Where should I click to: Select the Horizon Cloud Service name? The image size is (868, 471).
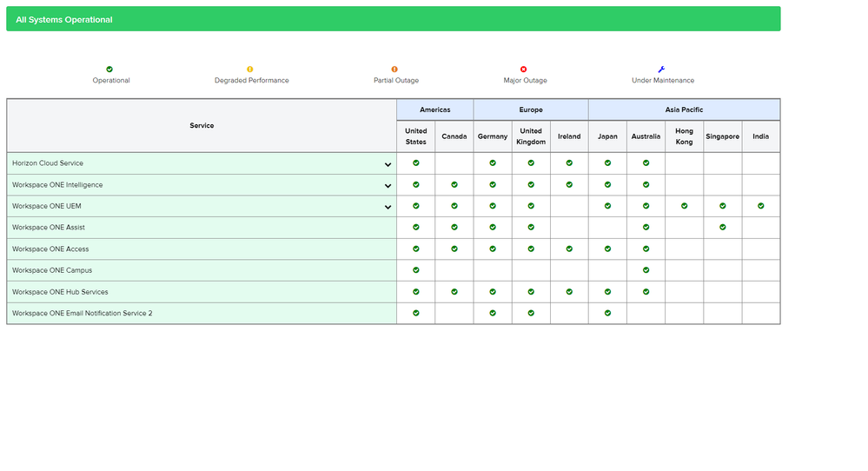(48, 163)
